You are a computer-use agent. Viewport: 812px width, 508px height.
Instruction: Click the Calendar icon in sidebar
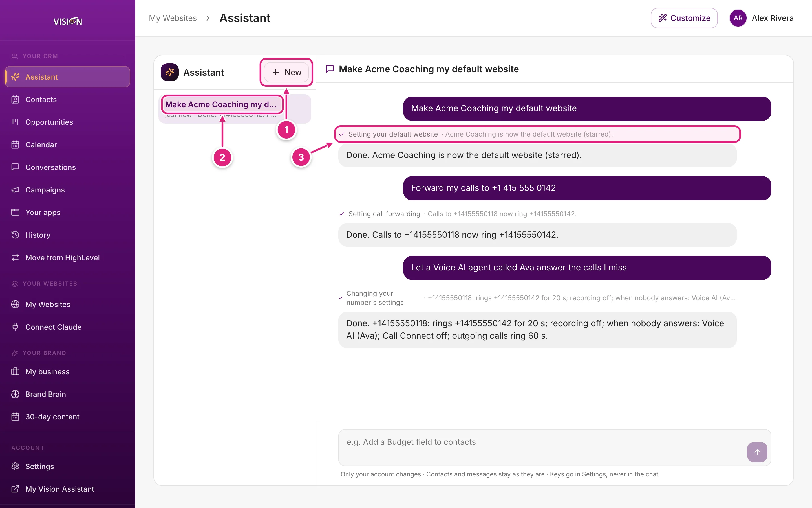(15, 144)
